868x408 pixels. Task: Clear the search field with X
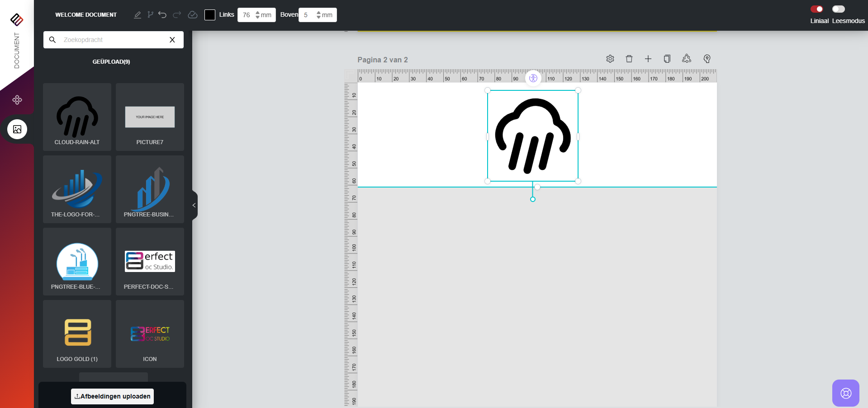pos(172,40)
